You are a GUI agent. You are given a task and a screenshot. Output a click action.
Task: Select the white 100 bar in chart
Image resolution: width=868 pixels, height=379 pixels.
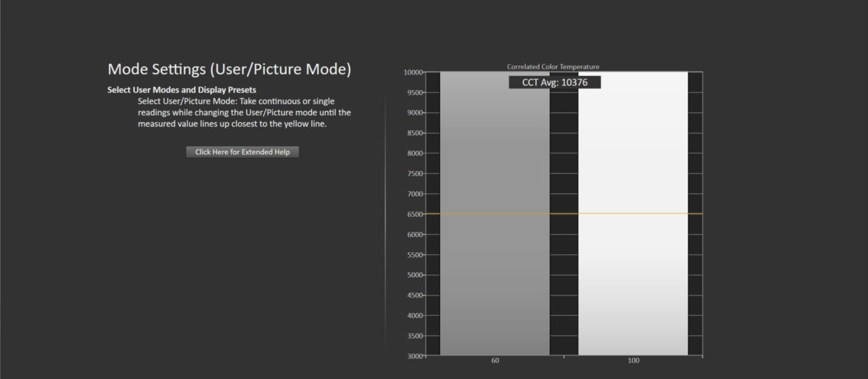pyautogui.click(x=633, y=214)
